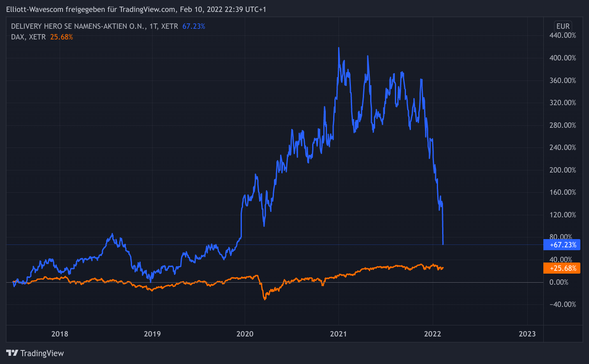The width and height of the screenshot is (589, 364).
Task: Click the 0.00% scale label
Action: (x=559, y=282)
